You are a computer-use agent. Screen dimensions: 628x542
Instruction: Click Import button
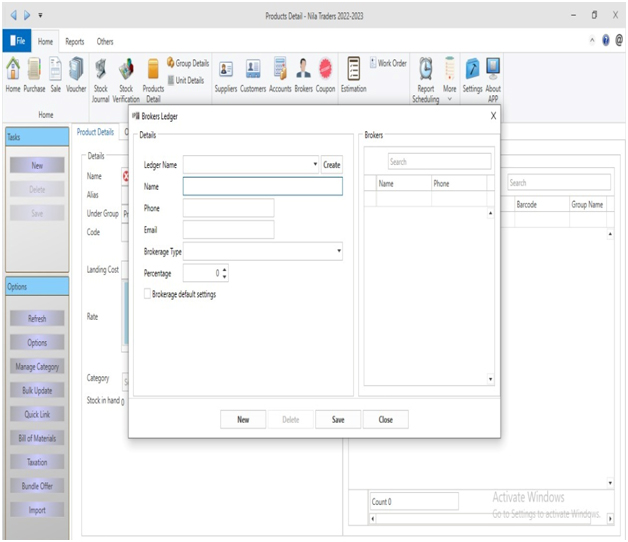[x=37, y=510]
